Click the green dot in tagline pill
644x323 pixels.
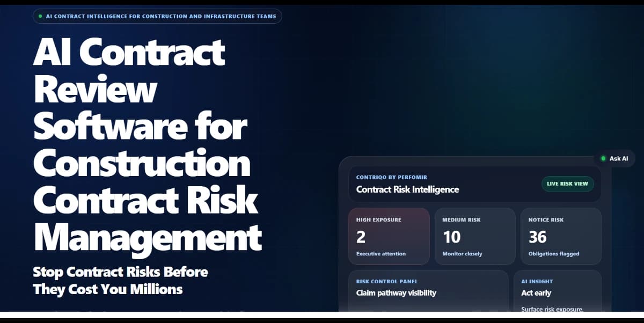pyautogui.click(x=40, y=16)
